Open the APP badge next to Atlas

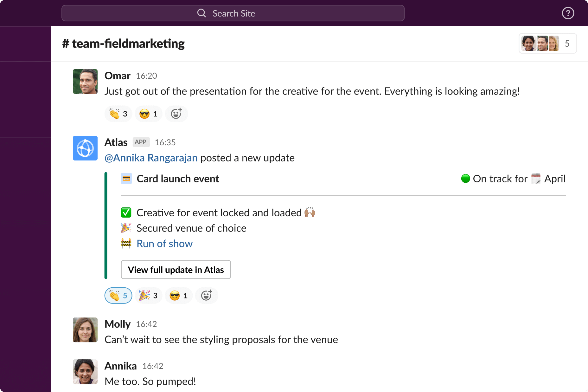tap(141, 142)
